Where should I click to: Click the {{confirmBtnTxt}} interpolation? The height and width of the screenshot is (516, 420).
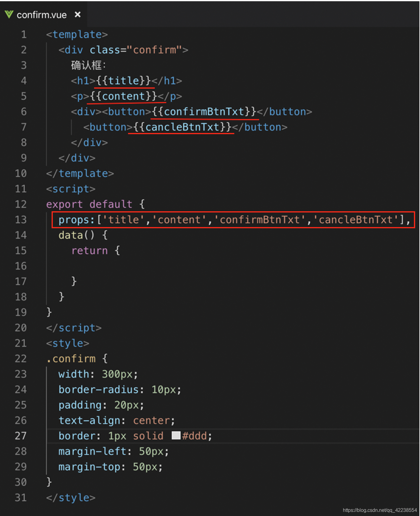[204, 112]
